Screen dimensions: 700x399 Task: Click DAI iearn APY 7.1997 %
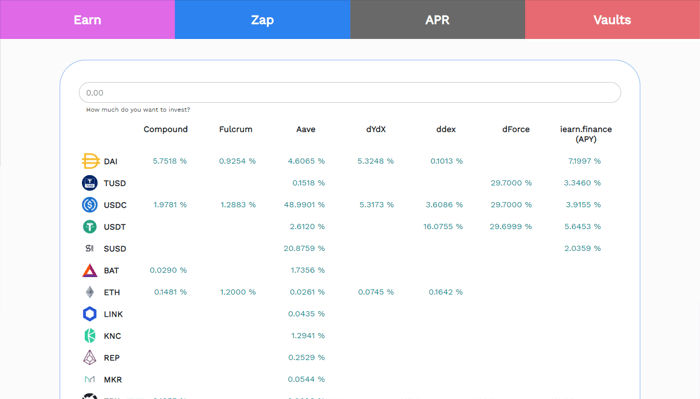pyautogui.click(x=584, y=161)
